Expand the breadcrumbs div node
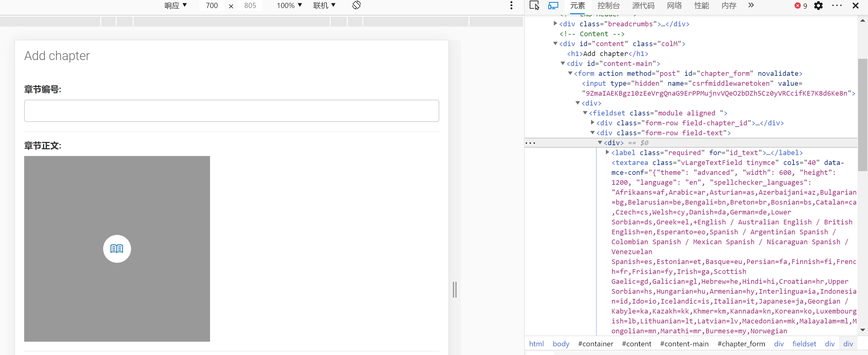The width and height of the screenshot is (868, 355). (555, 24)
